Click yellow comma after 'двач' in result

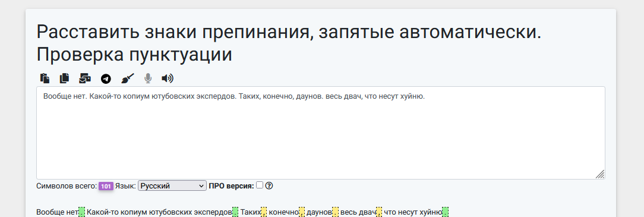(x=379, y=212)
